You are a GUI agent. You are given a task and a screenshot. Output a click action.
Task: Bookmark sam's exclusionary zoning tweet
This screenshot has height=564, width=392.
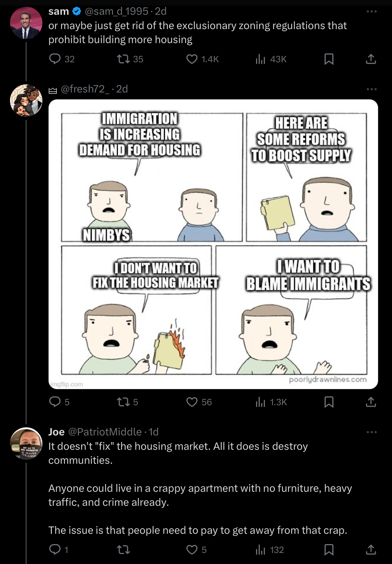click(329, 59)
